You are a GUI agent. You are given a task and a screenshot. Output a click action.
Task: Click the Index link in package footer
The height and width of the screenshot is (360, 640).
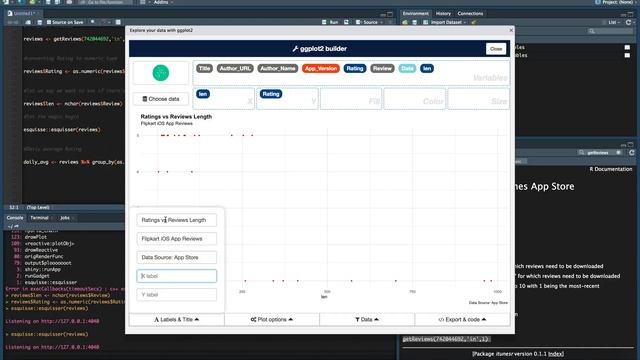555,354
